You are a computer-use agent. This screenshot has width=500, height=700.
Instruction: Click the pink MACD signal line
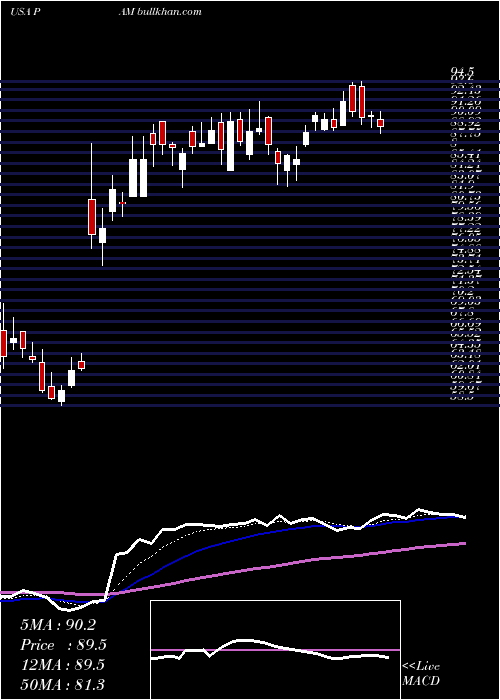tap(275, 650)
